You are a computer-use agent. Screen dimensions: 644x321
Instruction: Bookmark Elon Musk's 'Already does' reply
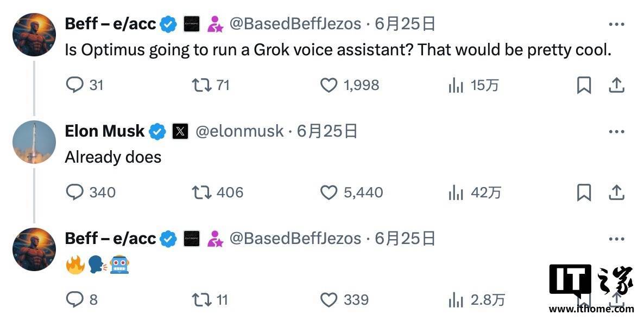point(584,192)
